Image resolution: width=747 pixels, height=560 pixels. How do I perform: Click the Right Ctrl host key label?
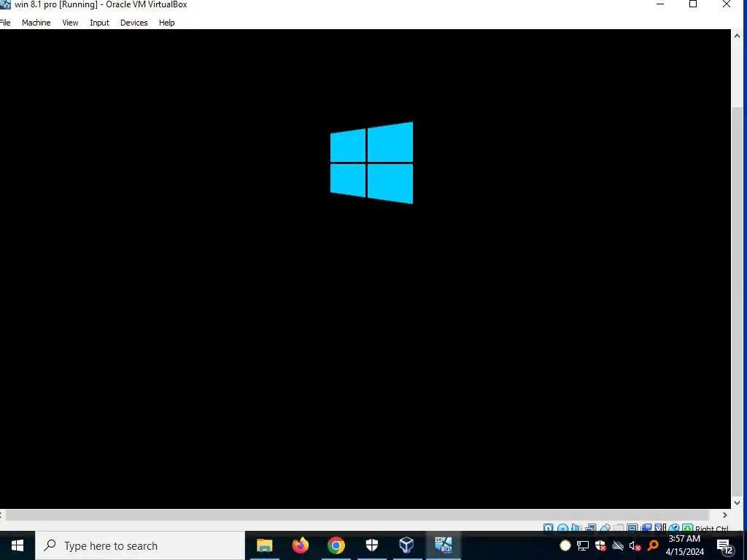point(712,528)
